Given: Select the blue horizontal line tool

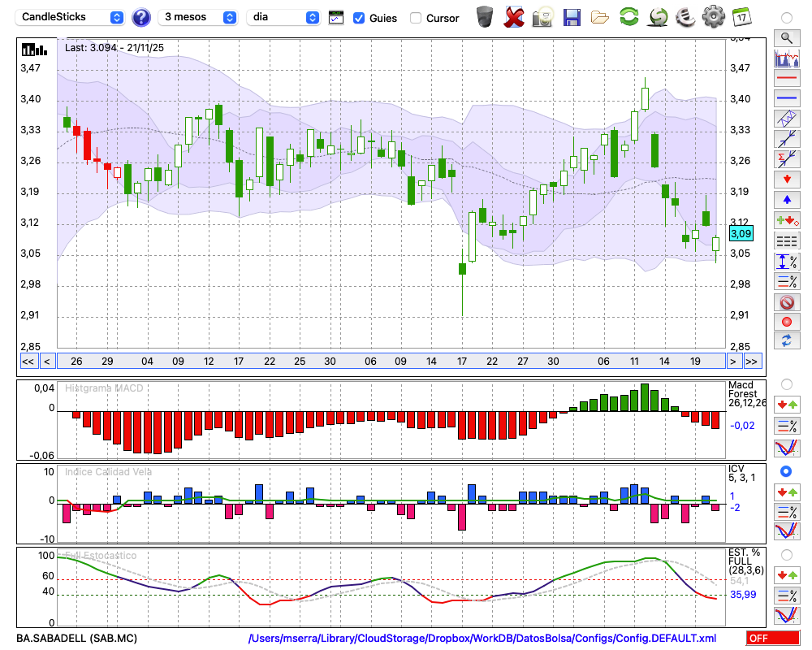Looking at the screenshot, I should [786, 98].
